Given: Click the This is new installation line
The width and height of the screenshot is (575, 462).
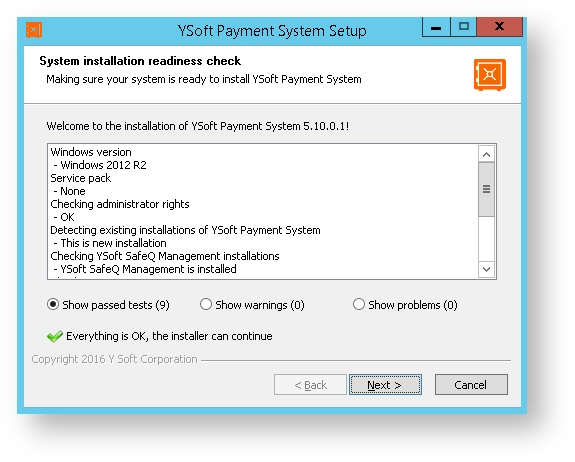Looking at the screenshot, I should click(x=110, y=243).
